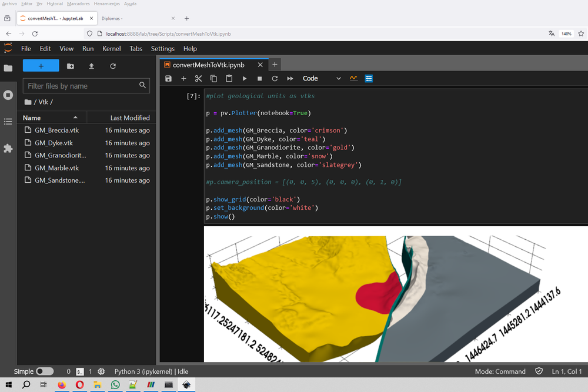Select the GM_Breccia.vtk file
The height and width of the screenshot is (392, 588).
[x=86, y=130]
